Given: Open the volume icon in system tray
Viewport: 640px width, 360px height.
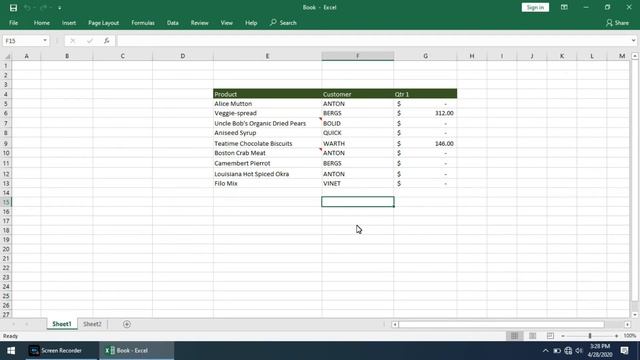Looking at the screenshot, I should click(579, 351).
